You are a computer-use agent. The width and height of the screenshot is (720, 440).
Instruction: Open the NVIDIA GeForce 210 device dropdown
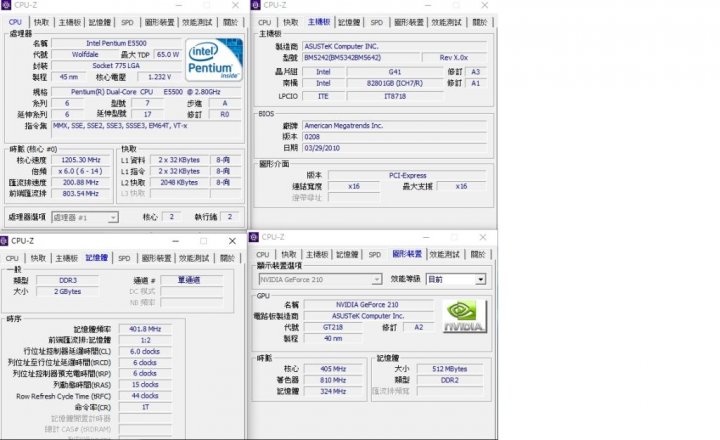pos(320,279)
